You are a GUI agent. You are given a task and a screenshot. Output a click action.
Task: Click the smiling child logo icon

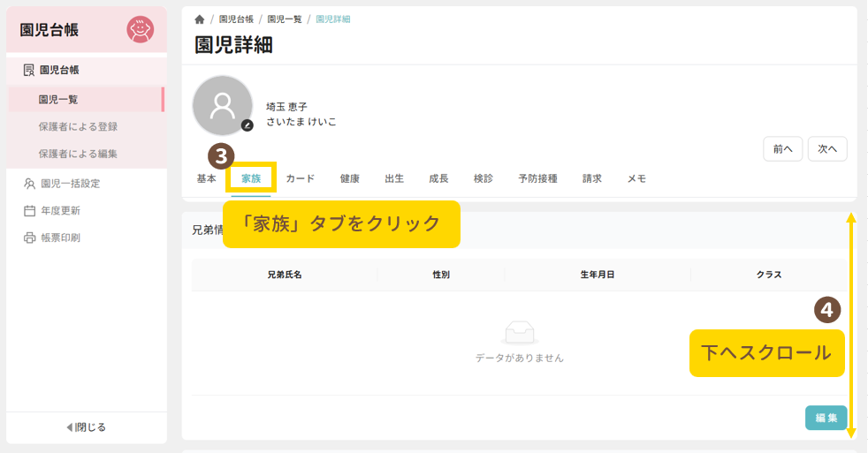pyautogui.click(x=140, y=30)
